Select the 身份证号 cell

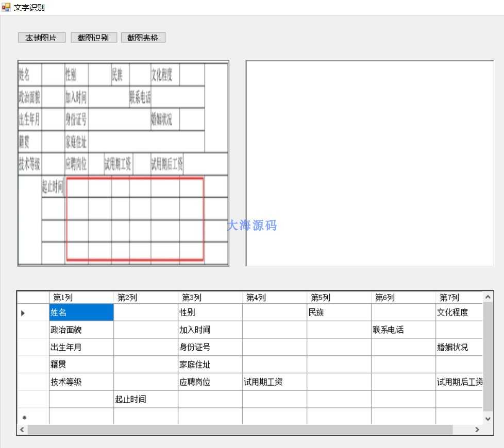click(x=210, y=347)
